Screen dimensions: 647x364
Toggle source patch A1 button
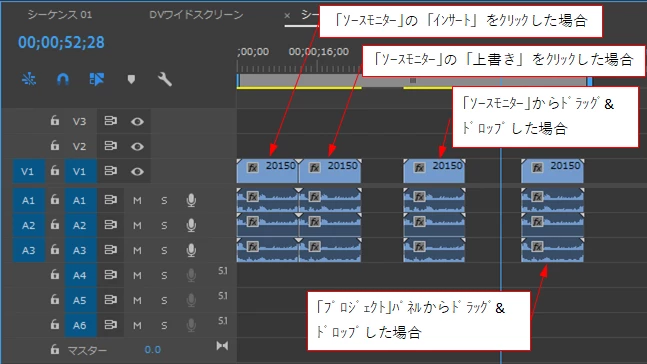click(x=28, y=201)
